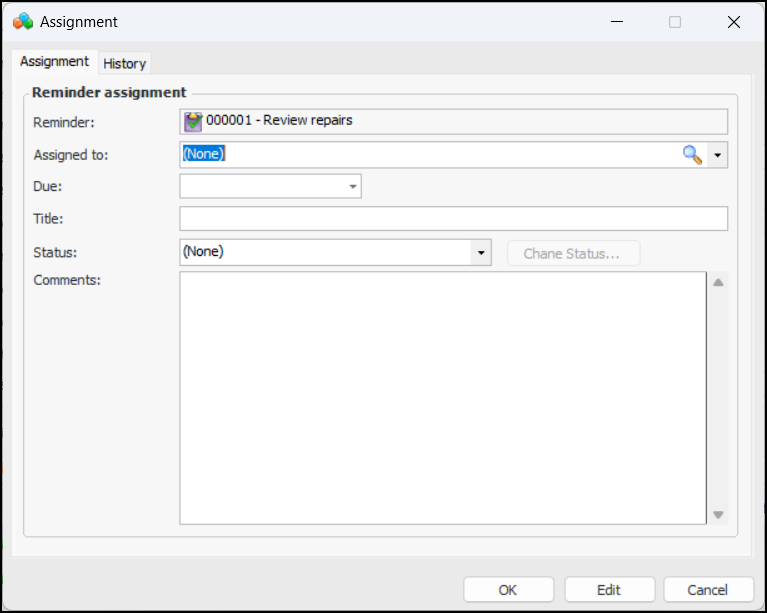The image size is (767, 613).
Task: Click the magnifier search icon in Assigned to
Action: click(x=692, y=154)
